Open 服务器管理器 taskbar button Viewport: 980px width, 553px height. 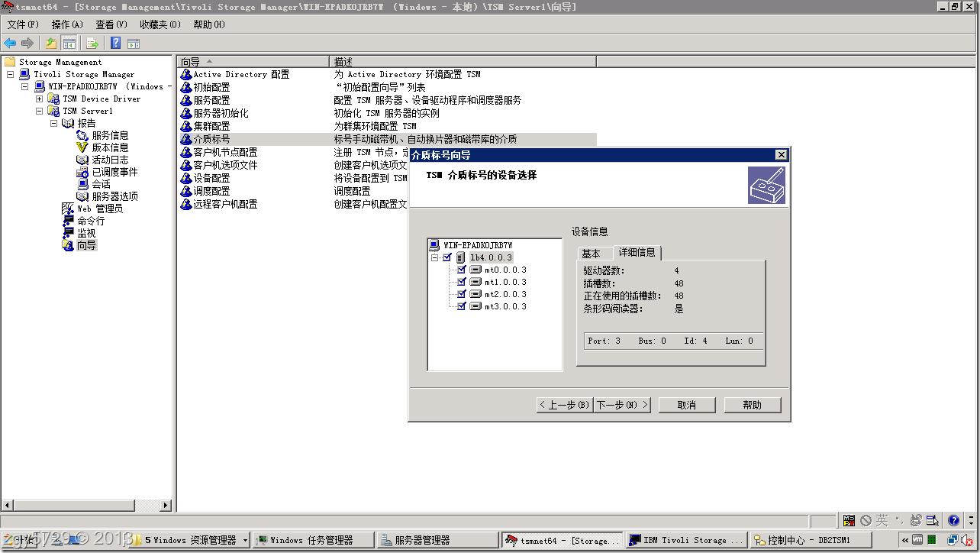(437, 540)
